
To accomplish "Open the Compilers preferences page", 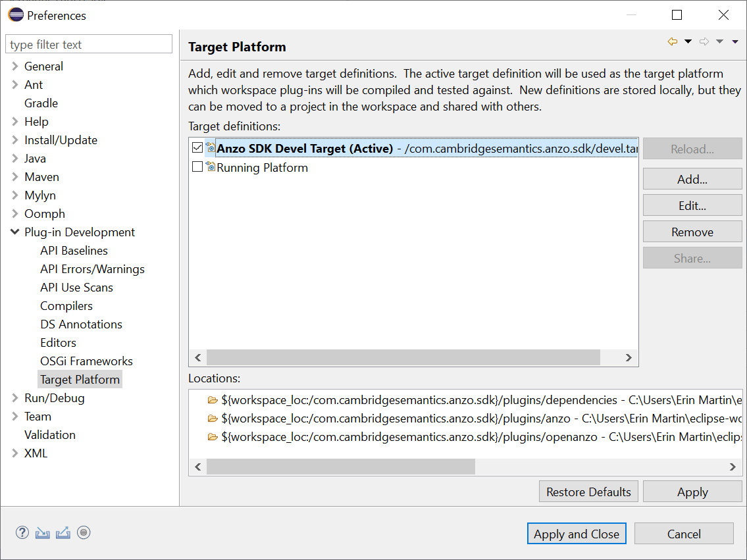I will pos(66,306).
